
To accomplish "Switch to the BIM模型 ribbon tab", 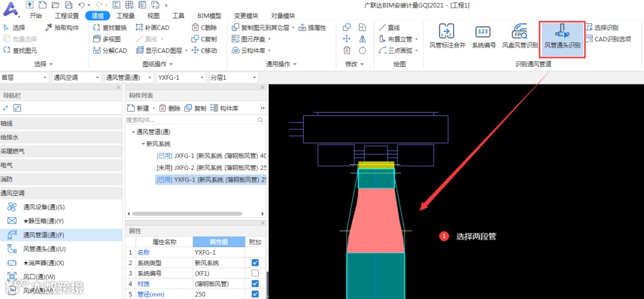I will [x=209, y=16].
